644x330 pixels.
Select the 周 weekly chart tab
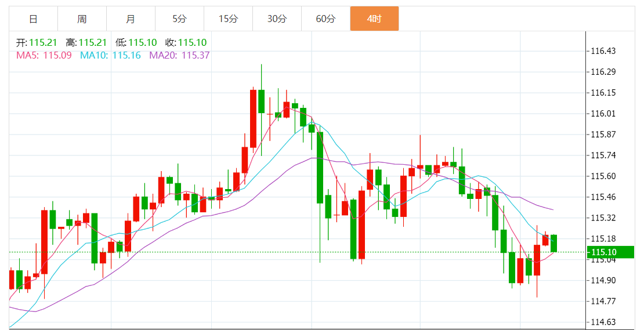[82, 19]
